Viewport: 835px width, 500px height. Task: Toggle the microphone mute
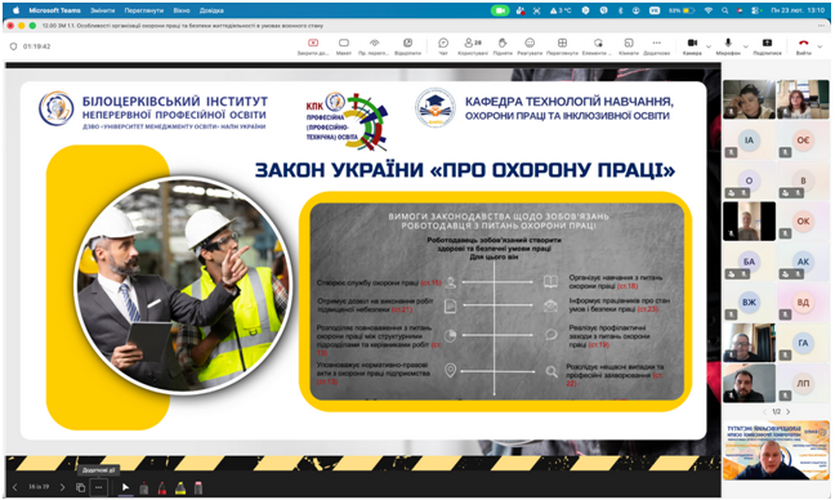click(727, 45)
